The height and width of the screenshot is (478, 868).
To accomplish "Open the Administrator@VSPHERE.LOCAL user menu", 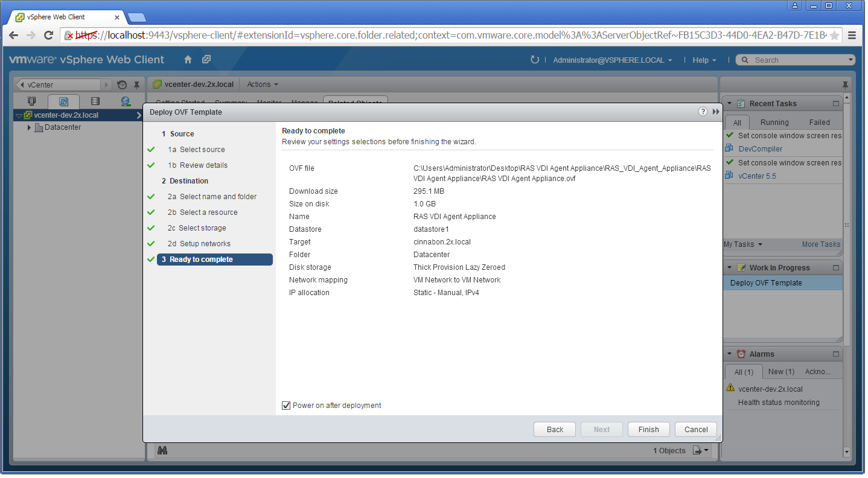I will [613, 60].
